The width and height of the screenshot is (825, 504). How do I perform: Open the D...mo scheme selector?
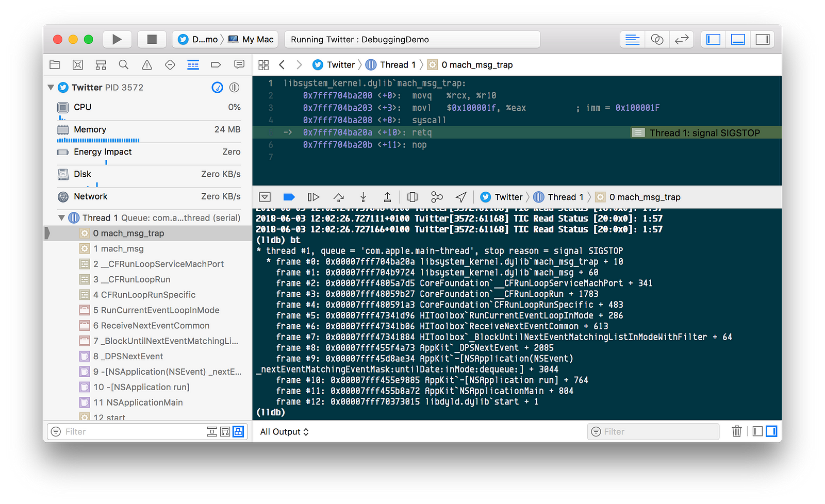[199, 39]
